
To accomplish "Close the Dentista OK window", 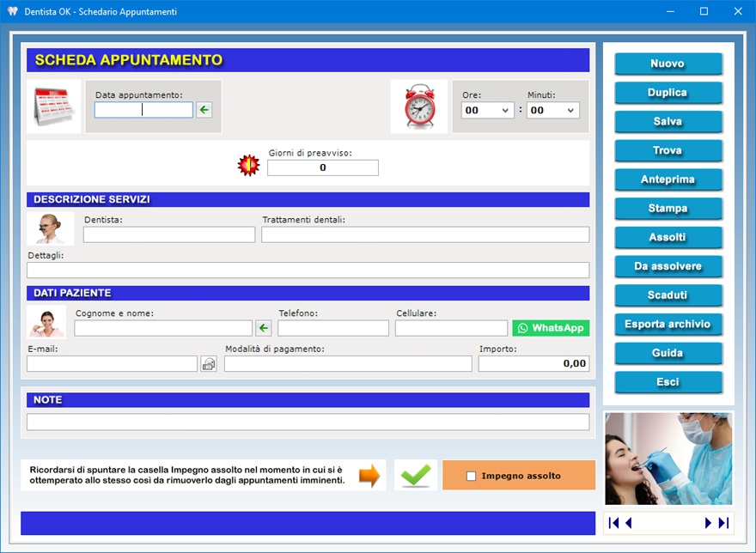I will (x=738, y=11).
